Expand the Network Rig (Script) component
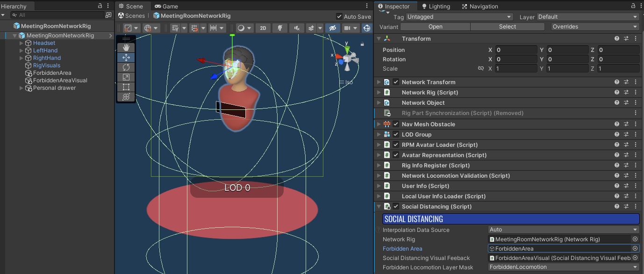 (379, 92)
